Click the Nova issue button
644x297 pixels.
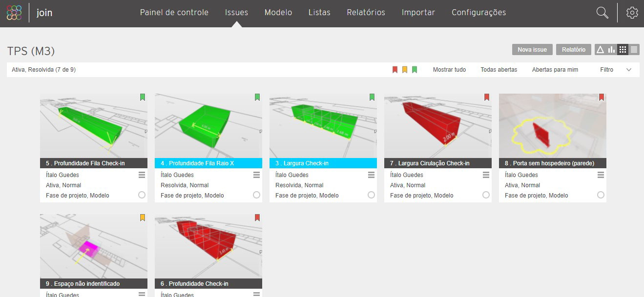(x=532, y=50)
